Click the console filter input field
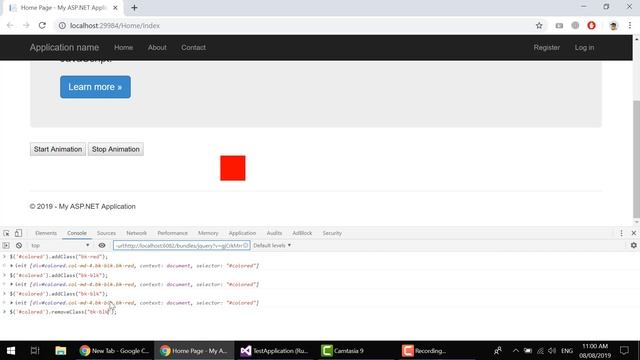640x360 pixels. [182, 245]
